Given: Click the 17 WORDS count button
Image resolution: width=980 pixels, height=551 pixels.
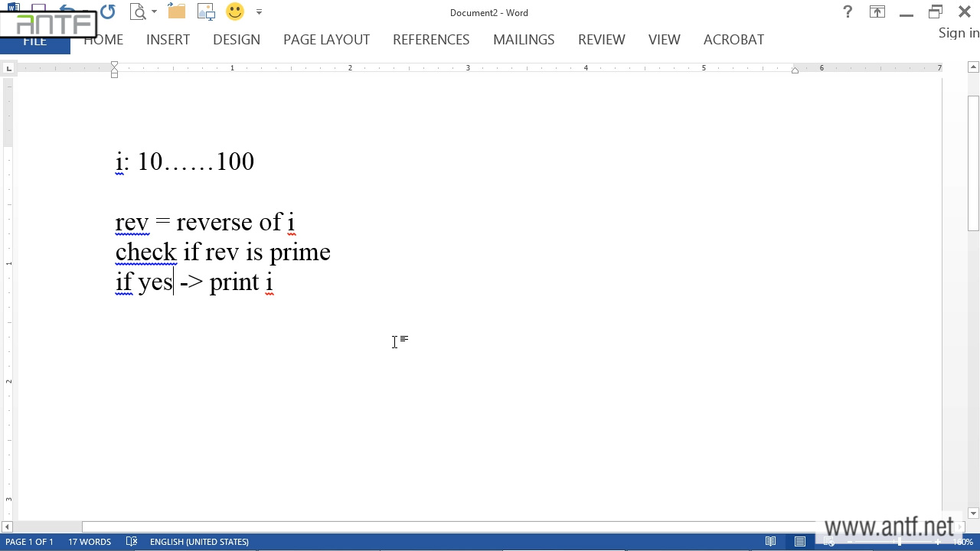Looking at the screenshot, I should [90, 542].
